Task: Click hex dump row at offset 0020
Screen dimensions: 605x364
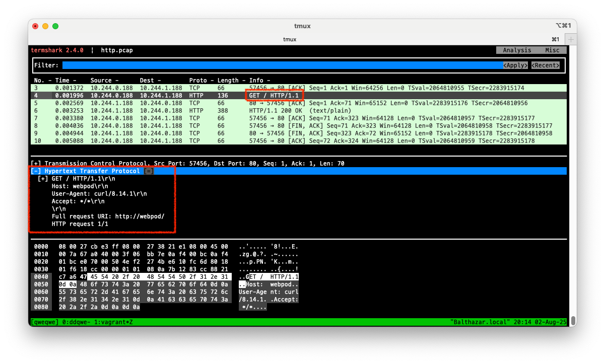Action: 166,262
